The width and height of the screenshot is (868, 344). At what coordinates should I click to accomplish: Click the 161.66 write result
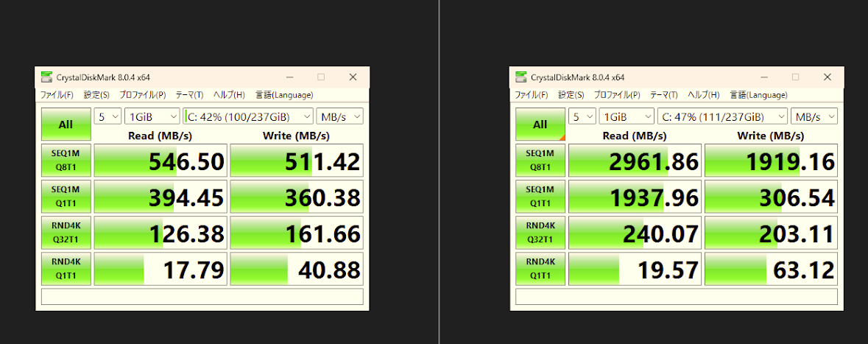click(297, 233)
